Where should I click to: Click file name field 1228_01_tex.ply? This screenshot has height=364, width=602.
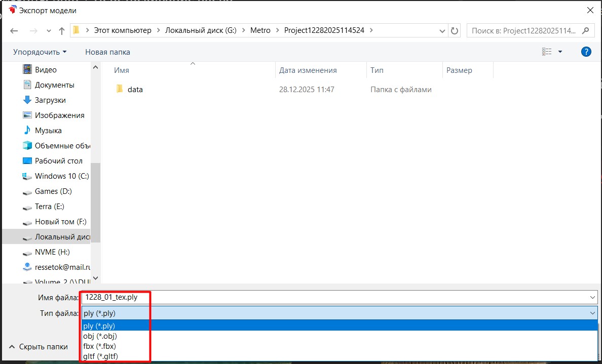335,297
